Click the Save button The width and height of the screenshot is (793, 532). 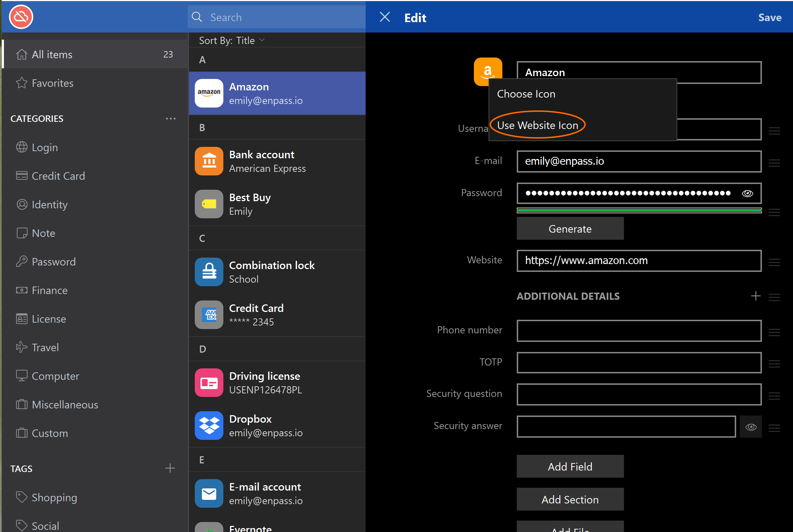click(770, 17)
